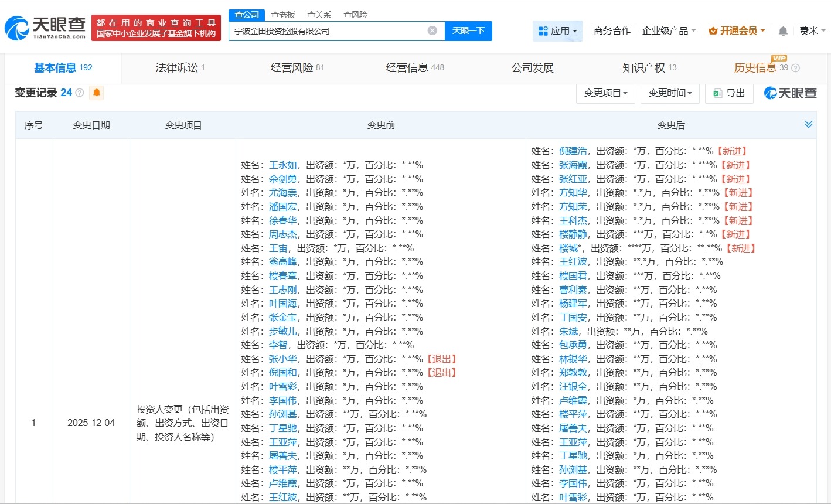831x504 pixels.
Task: Click the Excel icon in the 导出 button
Action: (x=716, y=93)
